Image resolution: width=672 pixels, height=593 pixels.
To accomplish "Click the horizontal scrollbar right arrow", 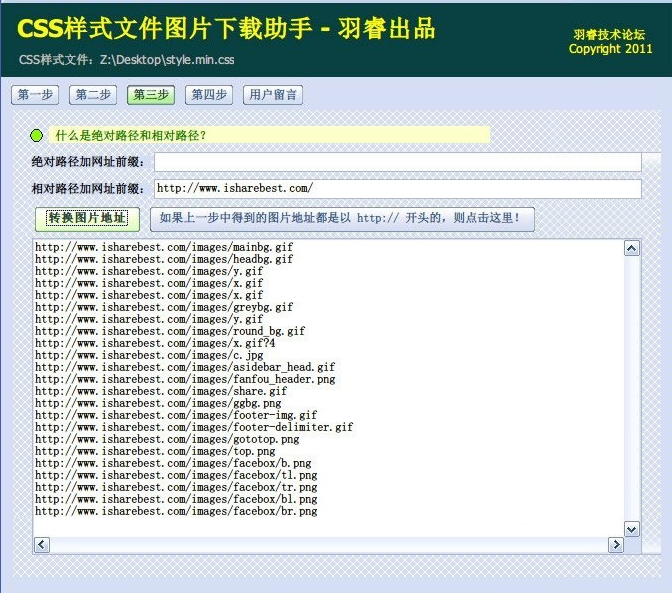I will pos(615,545).
